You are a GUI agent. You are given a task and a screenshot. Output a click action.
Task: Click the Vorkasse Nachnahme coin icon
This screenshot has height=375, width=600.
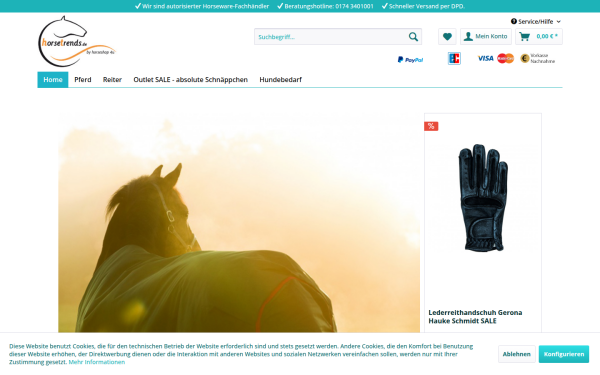coord(525,58)
